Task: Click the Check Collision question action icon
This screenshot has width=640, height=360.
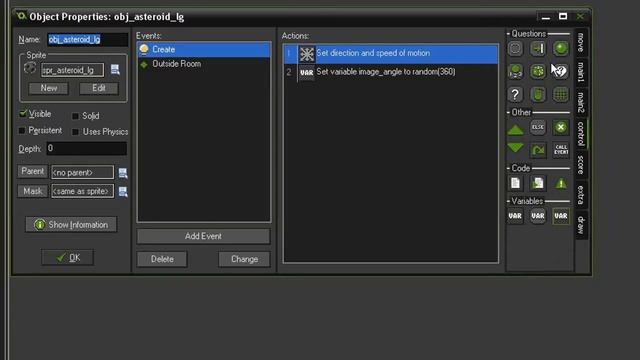Action: (x=538, y=49)
